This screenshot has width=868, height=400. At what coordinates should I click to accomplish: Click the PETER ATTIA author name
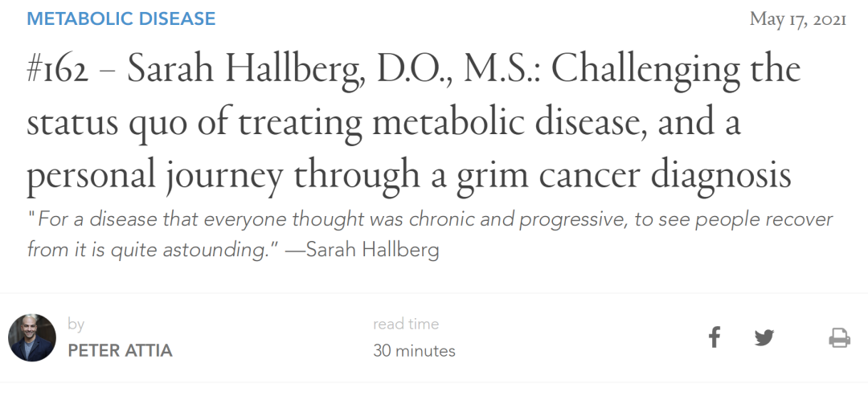120,351
